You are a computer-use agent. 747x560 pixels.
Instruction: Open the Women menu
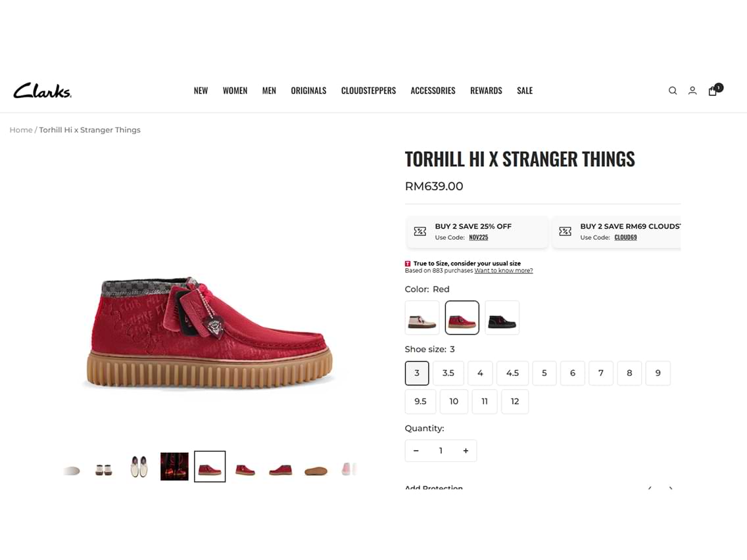(235, 91)
